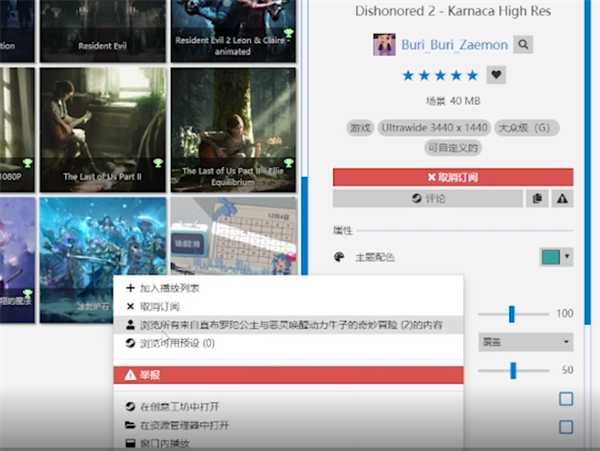Choose 在资源管理器中打开 menu entry
This screenshot has width=600, height=451.
[x=289, y=425]
